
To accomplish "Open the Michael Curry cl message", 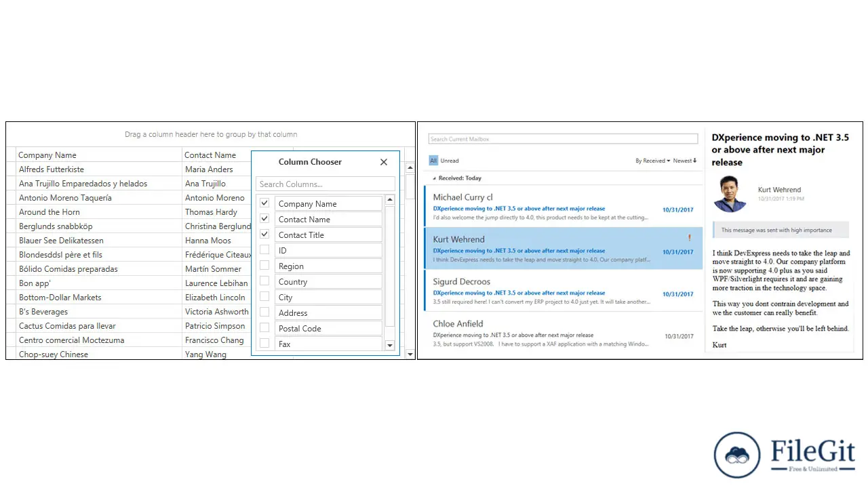I will click(x=563, y=207).
